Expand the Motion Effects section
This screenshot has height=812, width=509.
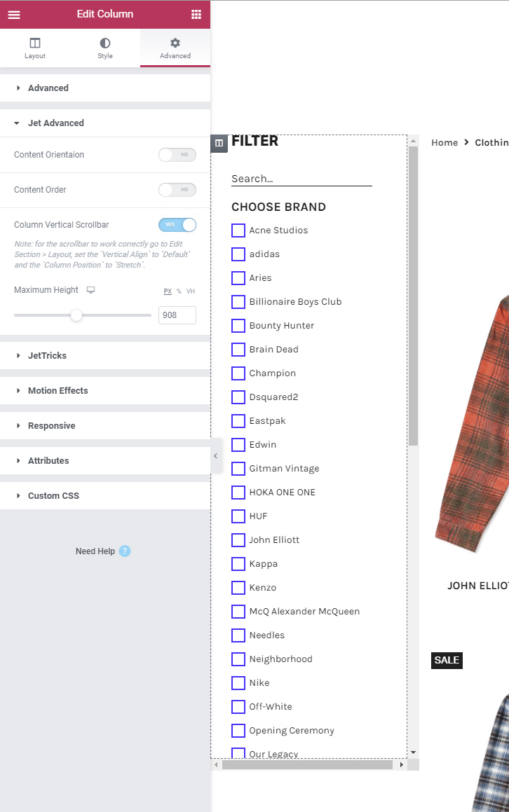coord(57,390)
